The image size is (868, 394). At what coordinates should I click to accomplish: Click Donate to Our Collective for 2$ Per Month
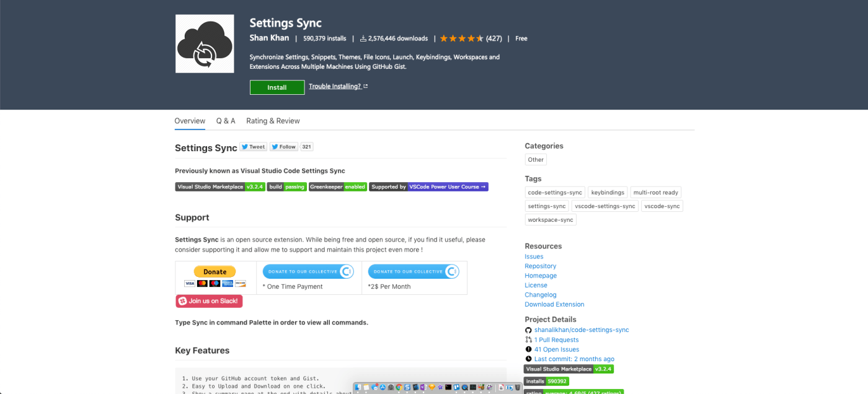point(414,271)
